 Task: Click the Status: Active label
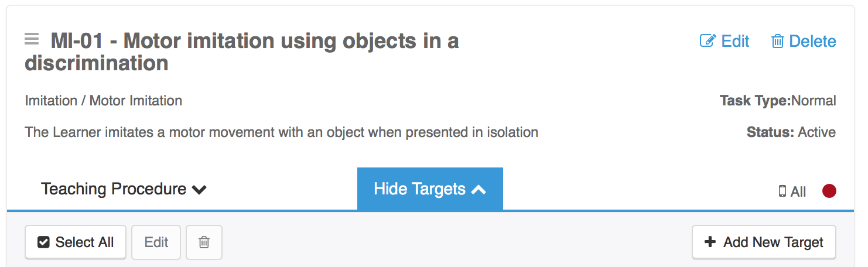(x=791, y=132)
